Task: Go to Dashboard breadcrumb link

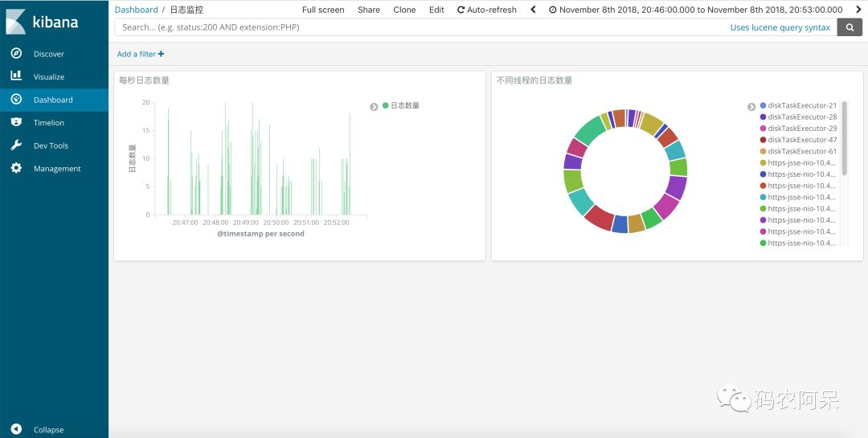Action: click(136, 10)
